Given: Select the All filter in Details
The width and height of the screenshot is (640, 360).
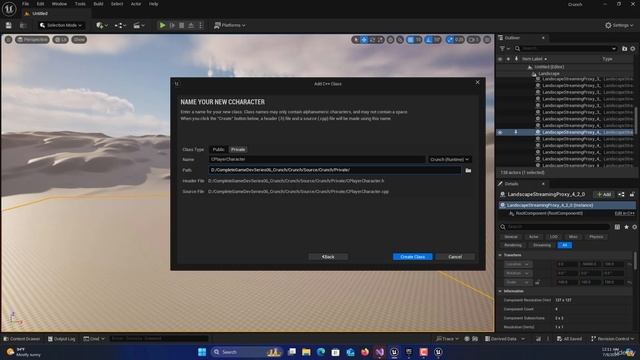Looking at the screenshot, I should [564, 245].
